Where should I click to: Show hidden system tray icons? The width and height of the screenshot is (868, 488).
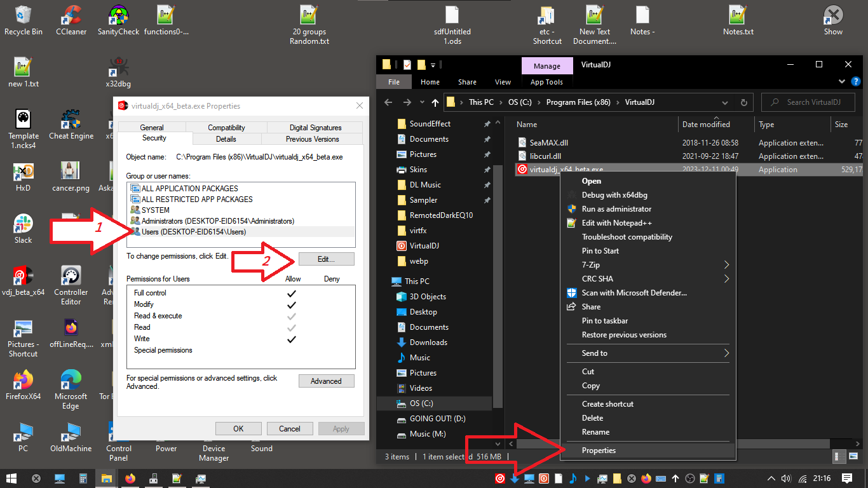(x=771, y=478)
